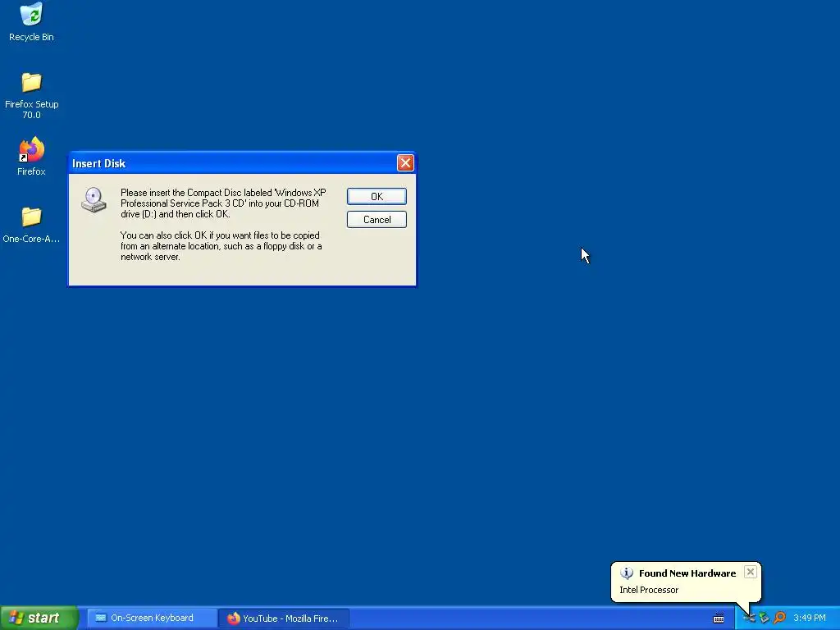Cancel the Insert Disk dialog
Image resolution: width=840 pixels, height=630 pixels.
click(x=377, y=220)
